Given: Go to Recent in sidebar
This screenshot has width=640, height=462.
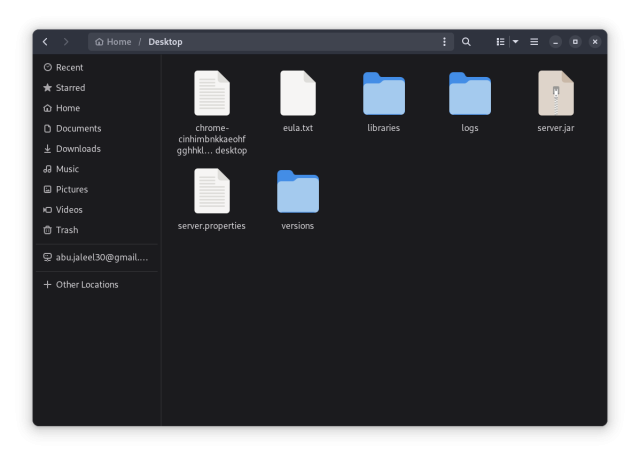Looking at the screenshot, I should click(69, 67).
